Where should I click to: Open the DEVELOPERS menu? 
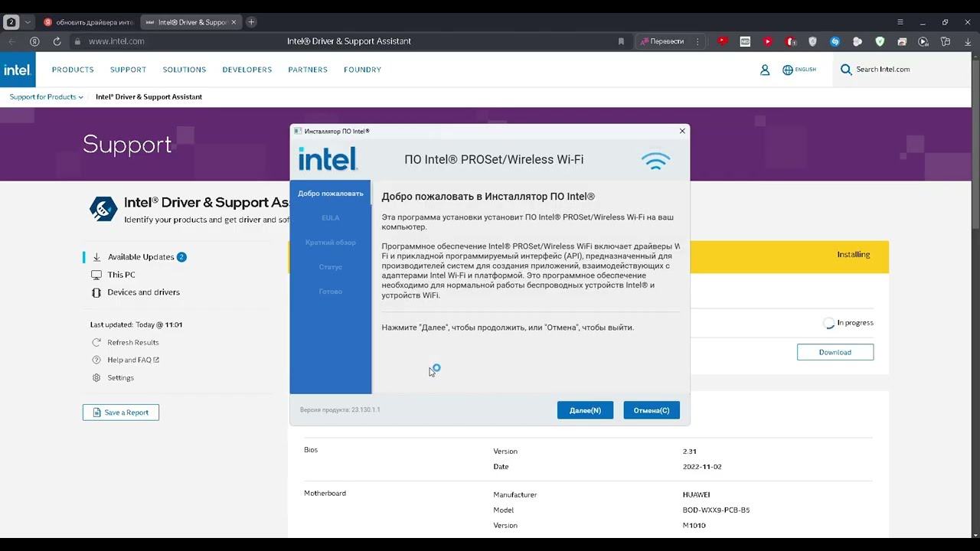[x=247, y=70]
